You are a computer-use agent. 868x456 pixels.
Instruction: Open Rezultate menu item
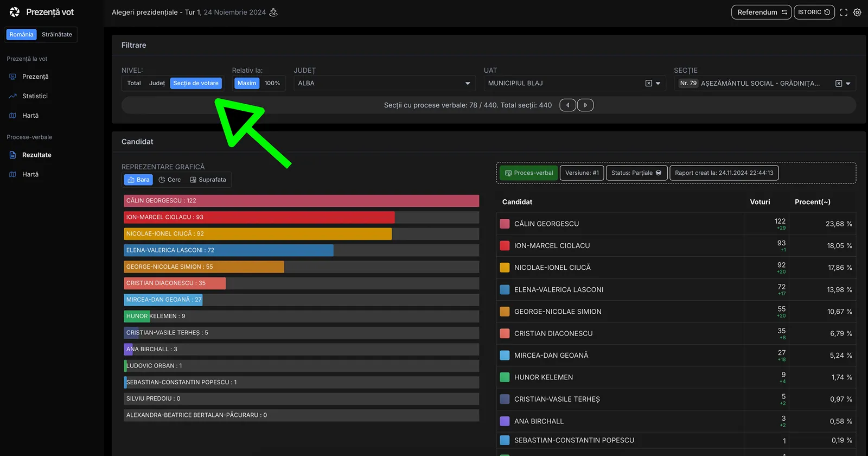[36, 155]
